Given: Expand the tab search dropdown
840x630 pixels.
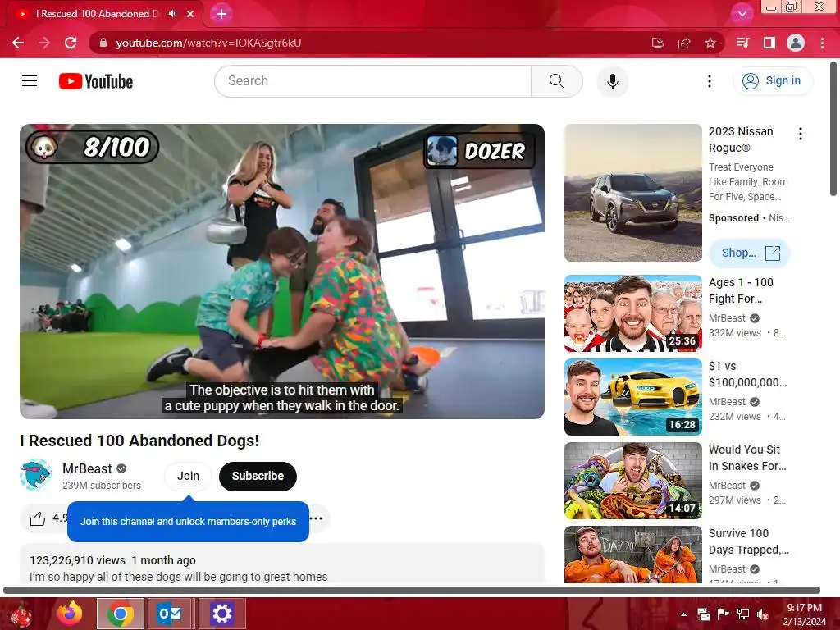Looking at the screenshot, I should tap(742, 14).
